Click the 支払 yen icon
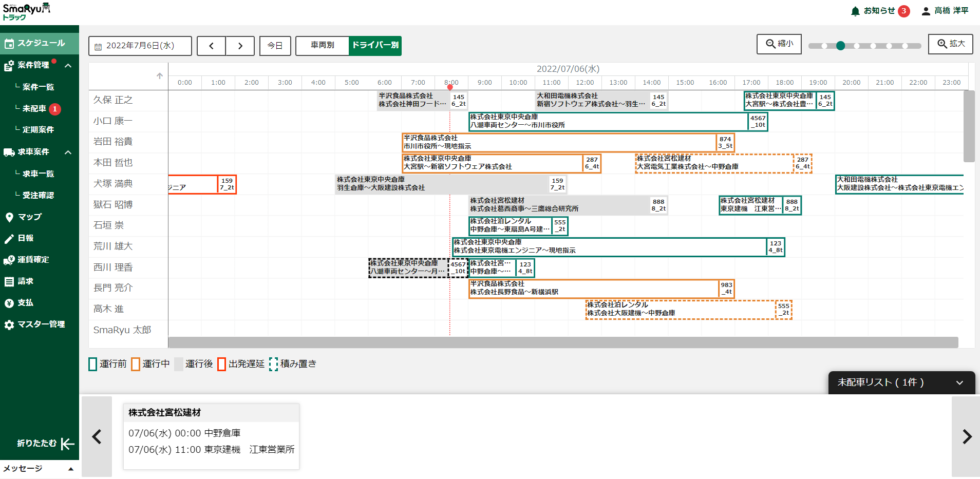The image size is (980, 479). coord(9,303)
